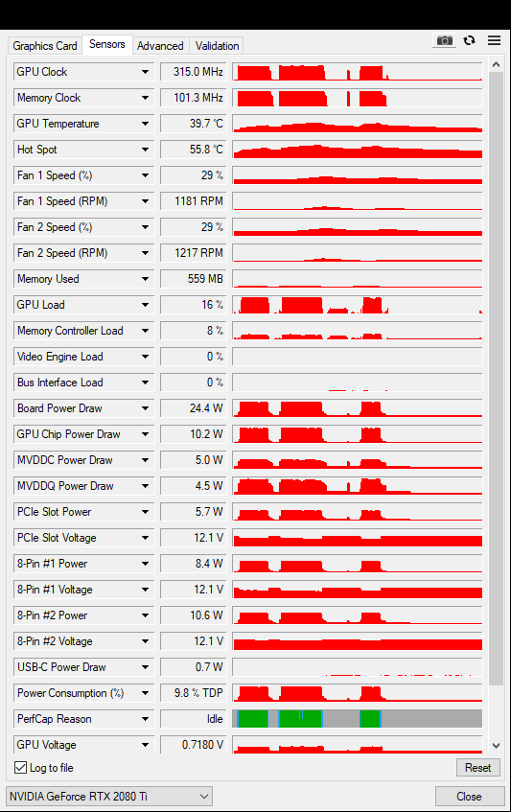Expand the PerfCap Reason dropdown

tap(145, 719)
